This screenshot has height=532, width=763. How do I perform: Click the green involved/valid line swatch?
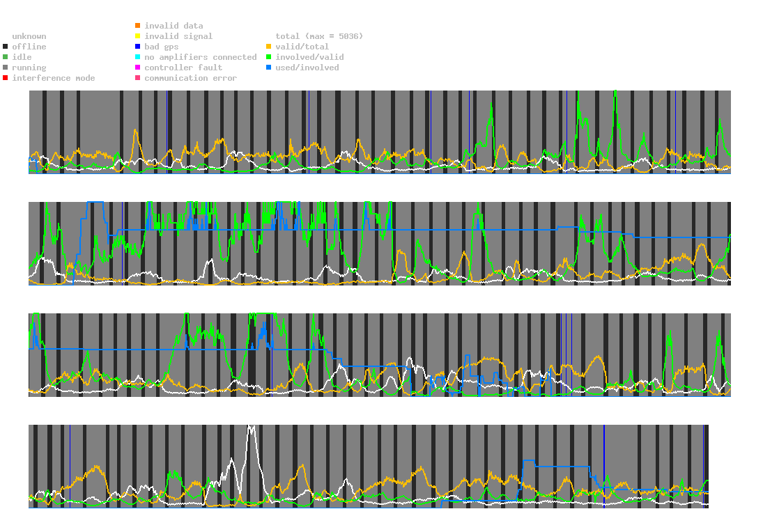pyautogui.click(x=269, y=57)
